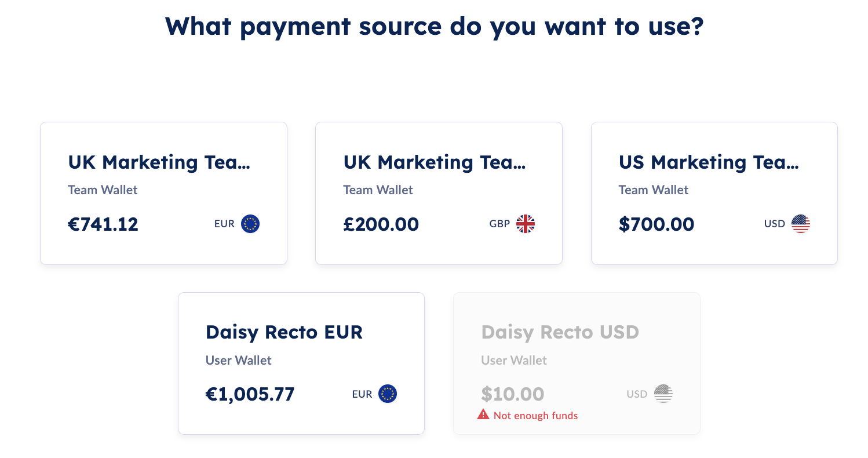
Task: Click the 'Daisy Recto EUR' title
Action: click(x=284, y=332)
